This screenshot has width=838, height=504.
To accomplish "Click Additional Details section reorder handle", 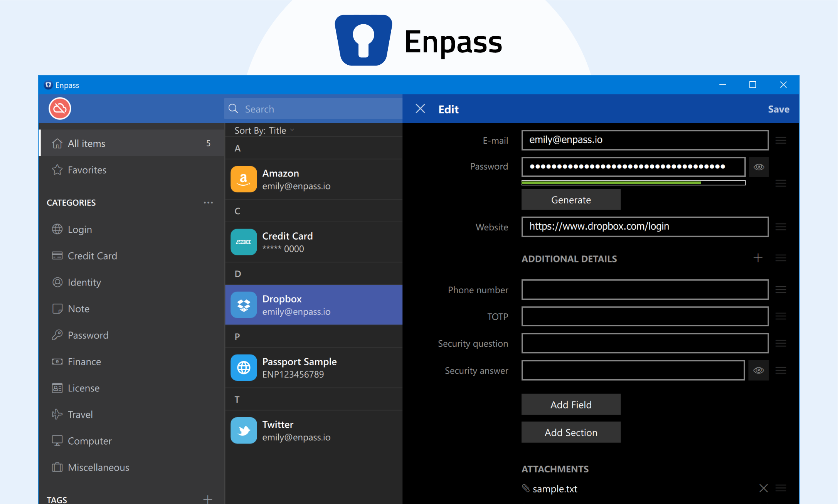I will click(781, 258).
